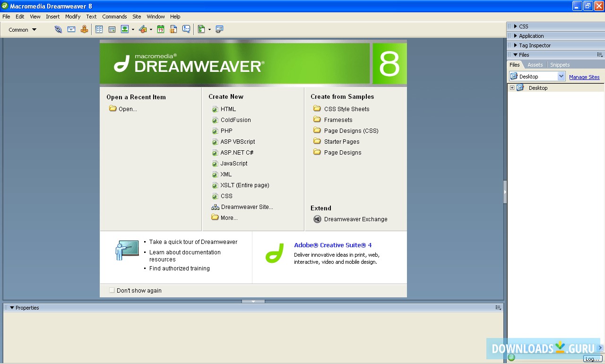Open the Insert menu
The width and height of the screenshot is (605, 364).
53,17
